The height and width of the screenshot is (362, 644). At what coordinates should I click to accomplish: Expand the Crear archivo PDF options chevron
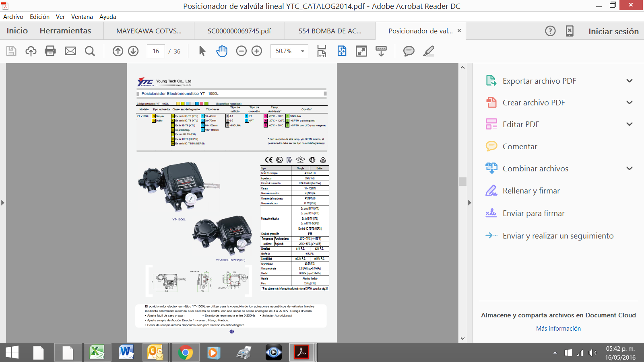coord(630,103)
